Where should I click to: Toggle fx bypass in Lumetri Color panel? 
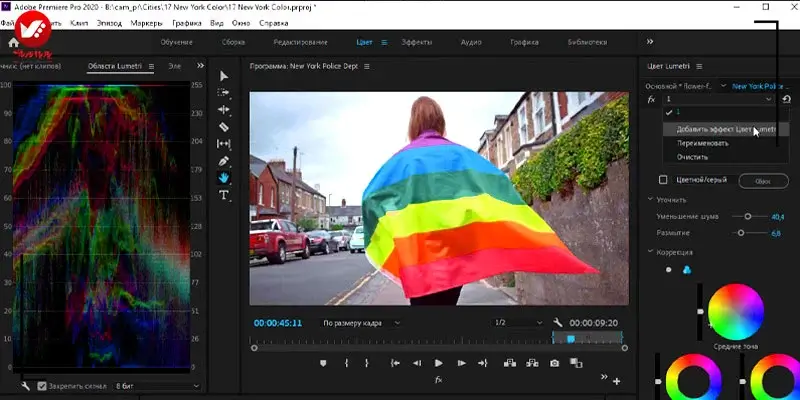pyautogui.click(x=652, y=99)
